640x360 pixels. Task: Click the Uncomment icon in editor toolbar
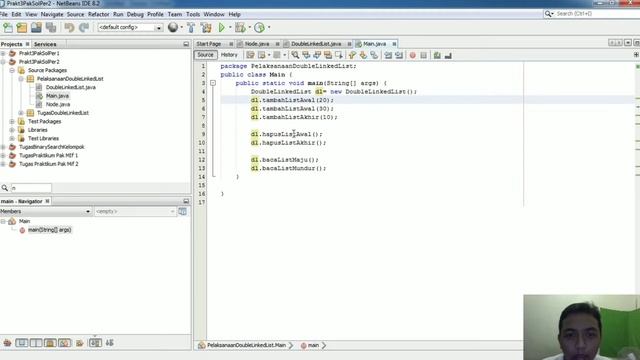tap(448, 55)
